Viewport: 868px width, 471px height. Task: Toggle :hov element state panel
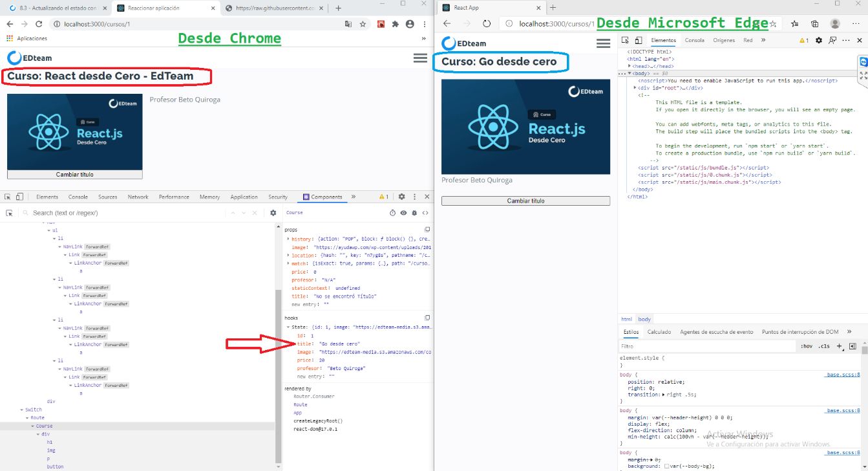(807, 346)
